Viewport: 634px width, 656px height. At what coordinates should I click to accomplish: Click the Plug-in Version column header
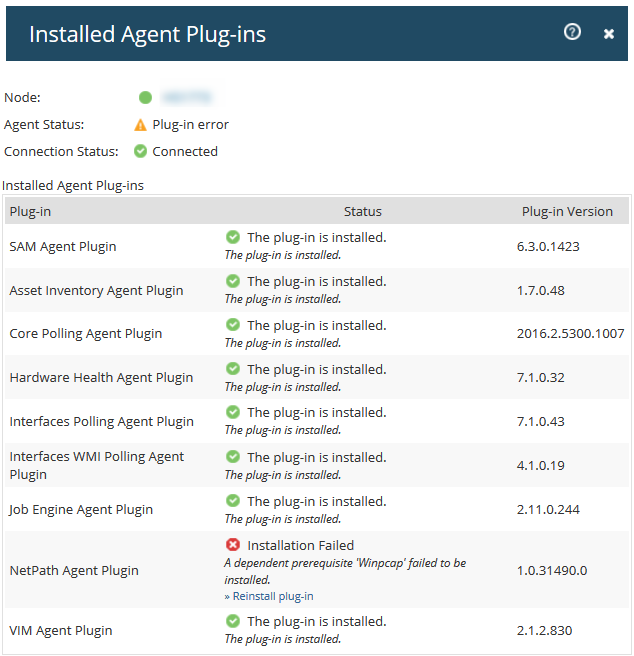[x=567, y=211]
